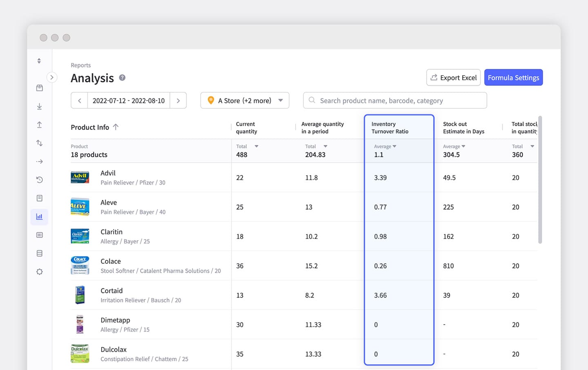Open the barcode scanner icon
588x370 pixels.
point(39,235)
